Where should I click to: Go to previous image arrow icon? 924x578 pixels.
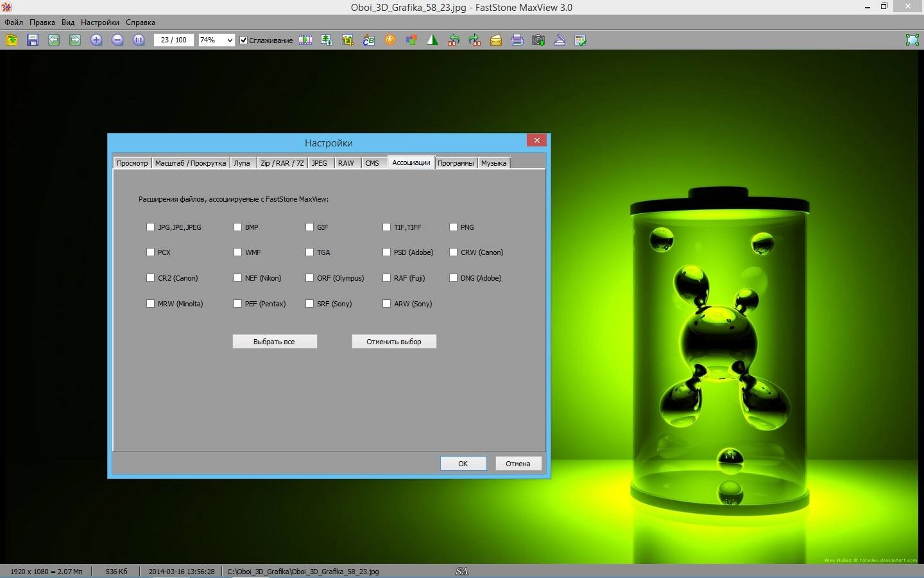pos(54,40)
